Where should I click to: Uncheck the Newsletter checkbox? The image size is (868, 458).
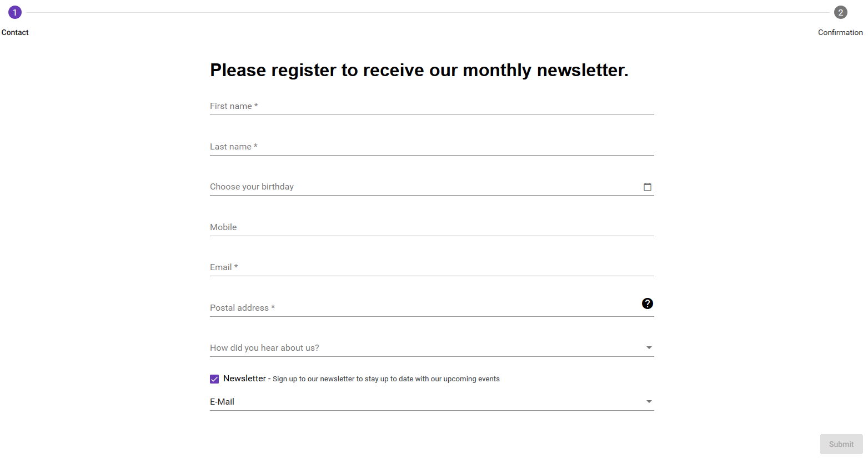click(214, 379)
